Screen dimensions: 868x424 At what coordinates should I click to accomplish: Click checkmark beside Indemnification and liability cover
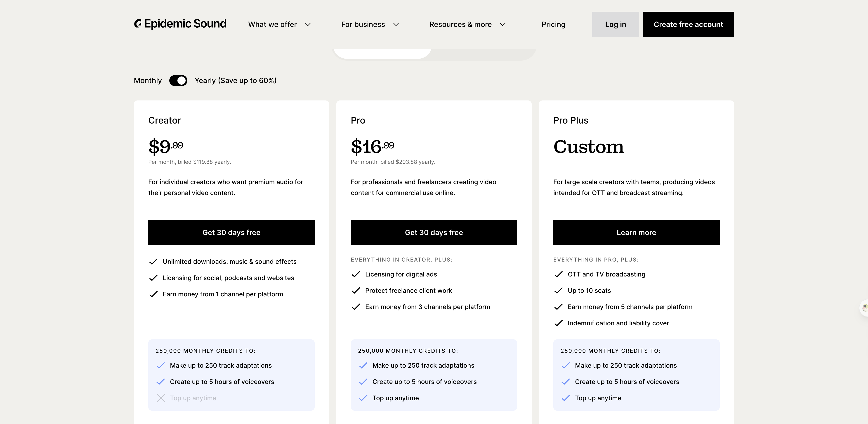(x=558, y=323)
